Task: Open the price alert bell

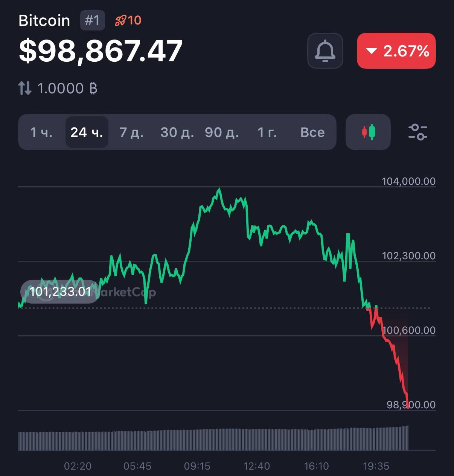Action: pos(325,51)
